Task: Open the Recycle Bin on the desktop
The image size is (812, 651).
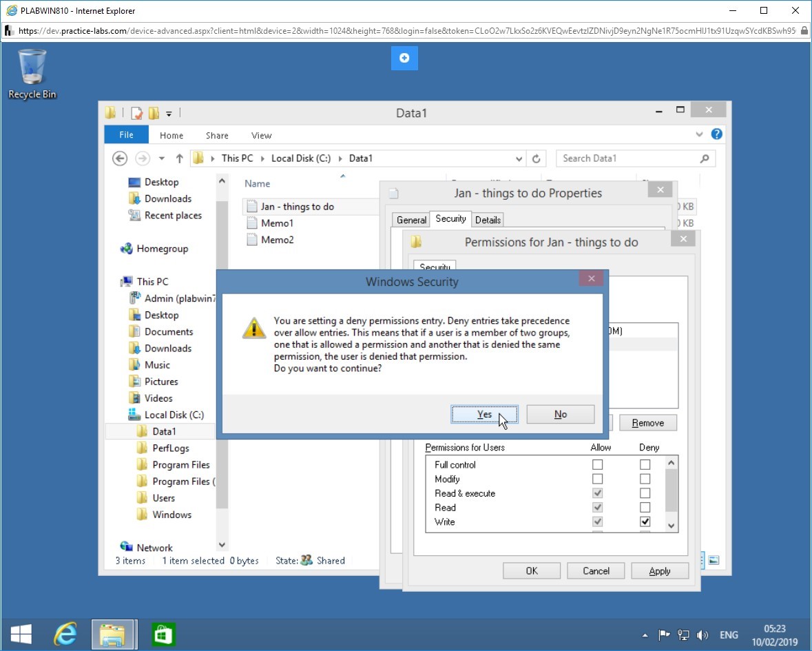Action: [32, 74]
